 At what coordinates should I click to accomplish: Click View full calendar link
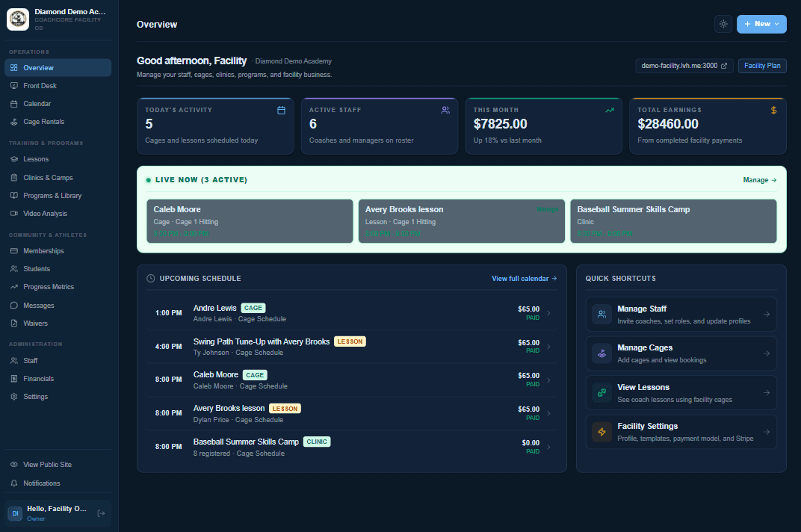(x=524, y=279)
